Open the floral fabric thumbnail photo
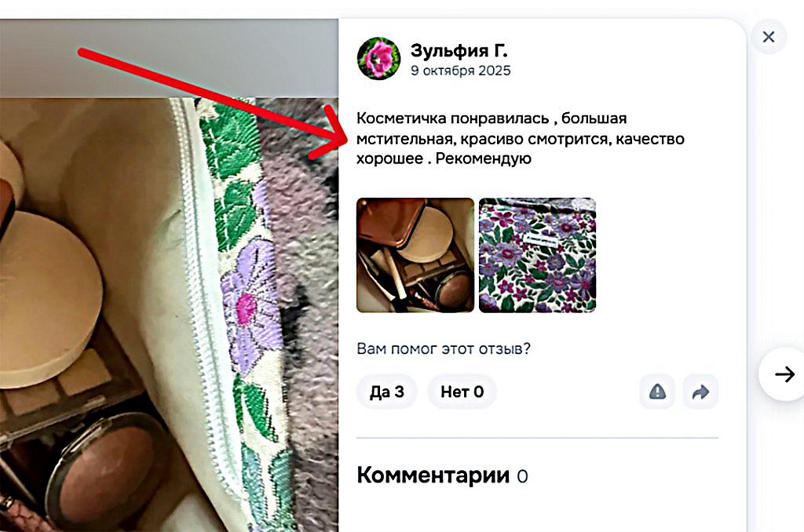804x532 pixels. click(537, 255)
